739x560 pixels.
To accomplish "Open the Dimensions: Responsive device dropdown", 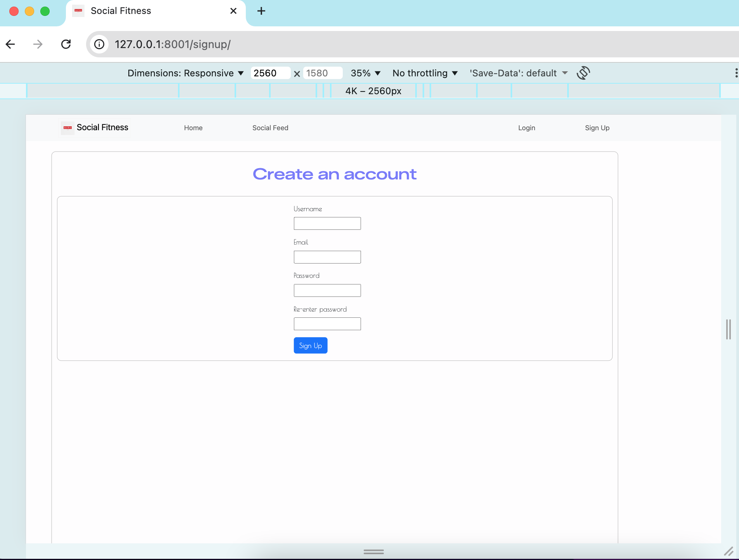I will 185,73.
